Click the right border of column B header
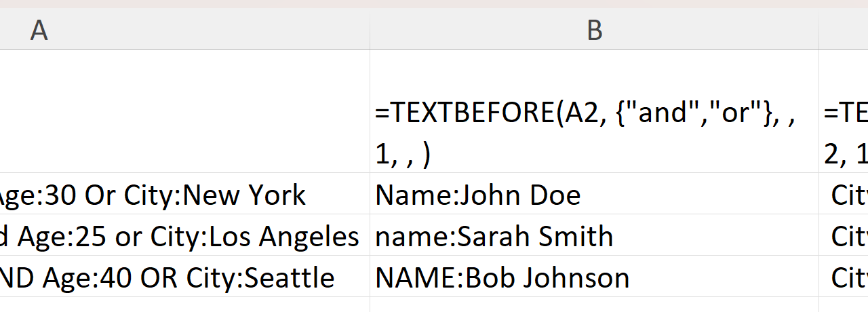The image size is (868, 312). pos(818,30)
